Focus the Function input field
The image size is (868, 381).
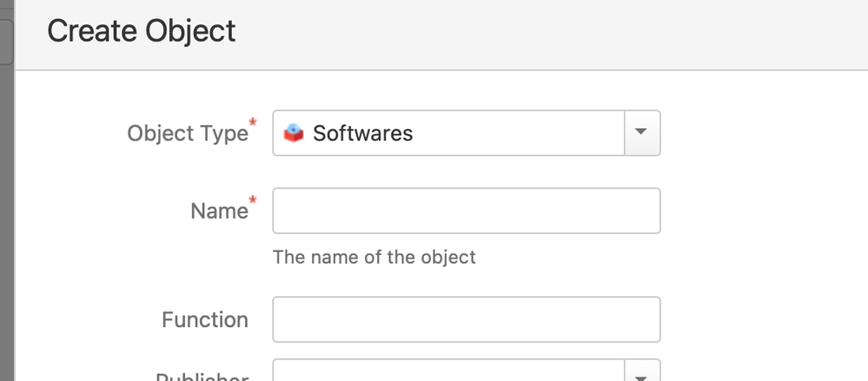click(x=466, y=319)
